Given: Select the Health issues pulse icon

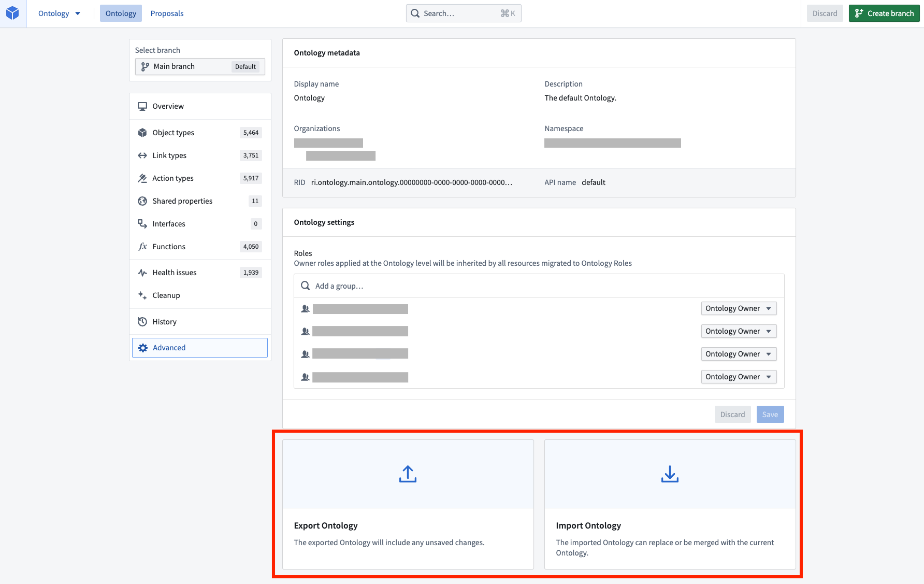Looking at the screenshot, I should pos(142,273).
